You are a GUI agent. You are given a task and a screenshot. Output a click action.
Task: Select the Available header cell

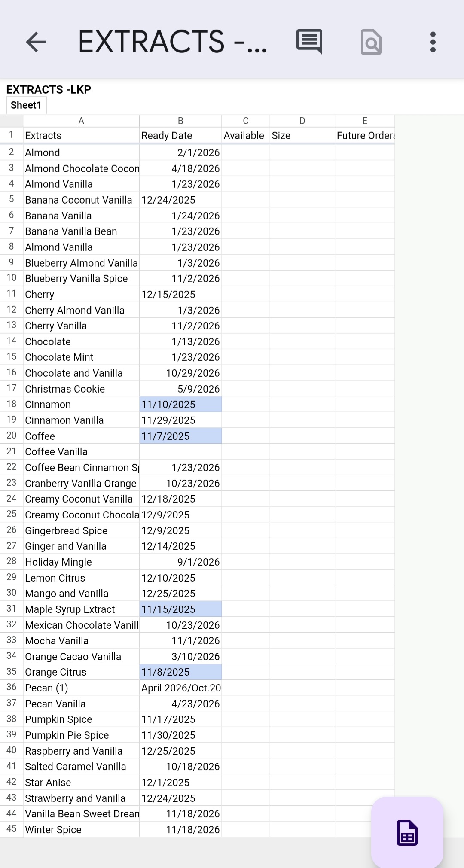click(x=245, y=136)
